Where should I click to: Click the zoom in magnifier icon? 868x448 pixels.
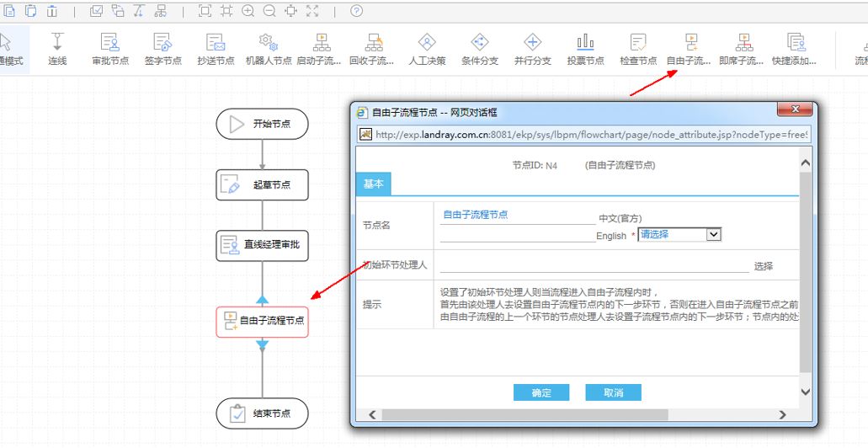tap(248, 11)
